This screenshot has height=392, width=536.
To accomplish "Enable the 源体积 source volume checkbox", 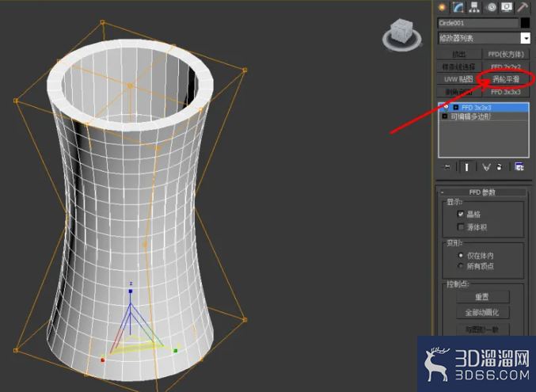I will click(461, 226).
